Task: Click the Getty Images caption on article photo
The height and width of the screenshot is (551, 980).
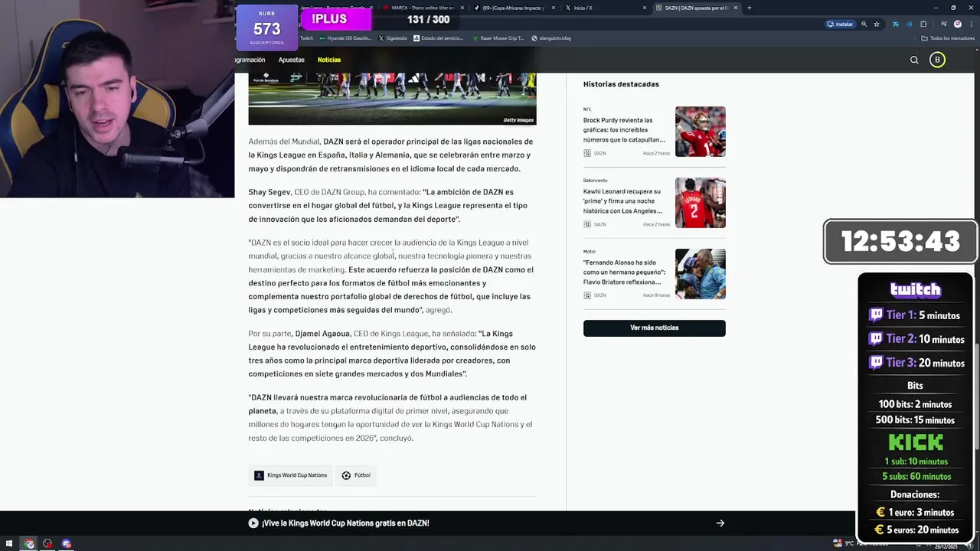Action: click(518, 120)
